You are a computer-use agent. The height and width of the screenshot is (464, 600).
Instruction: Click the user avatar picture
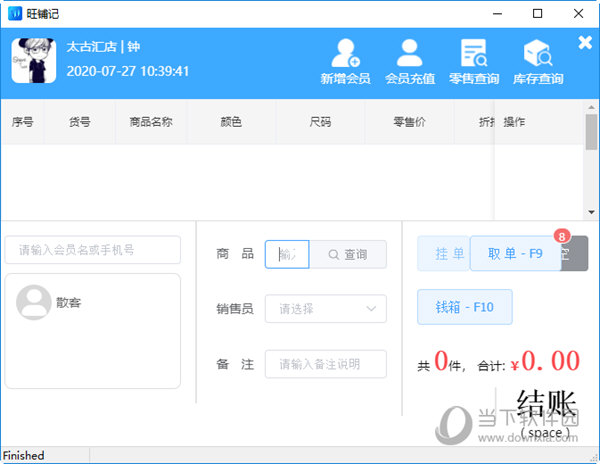coord(34,60)
